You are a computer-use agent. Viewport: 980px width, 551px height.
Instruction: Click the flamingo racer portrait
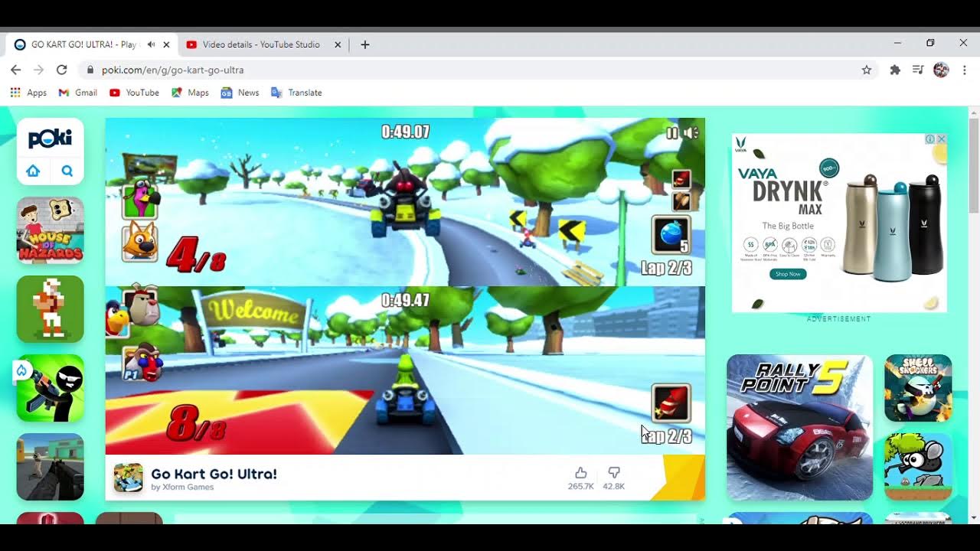point(140,200)
